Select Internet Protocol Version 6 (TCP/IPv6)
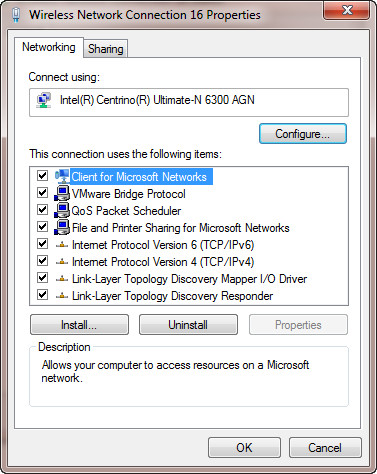377x474 pixels. 163,245
